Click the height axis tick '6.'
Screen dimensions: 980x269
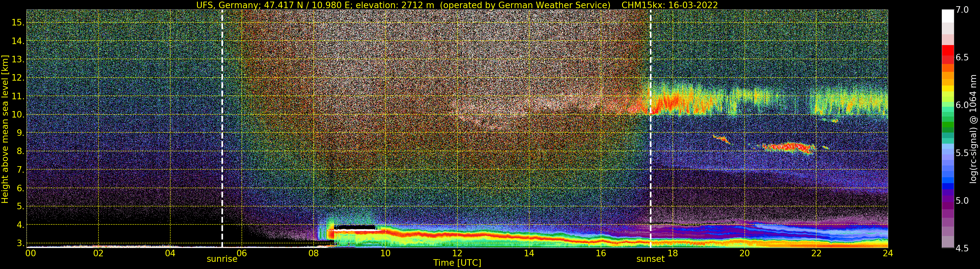[20, 188]
